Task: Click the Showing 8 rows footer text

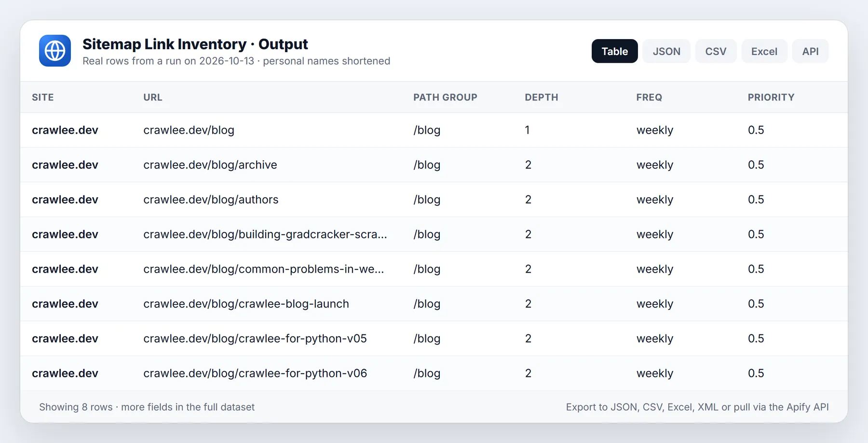Action: coord(147,407)
